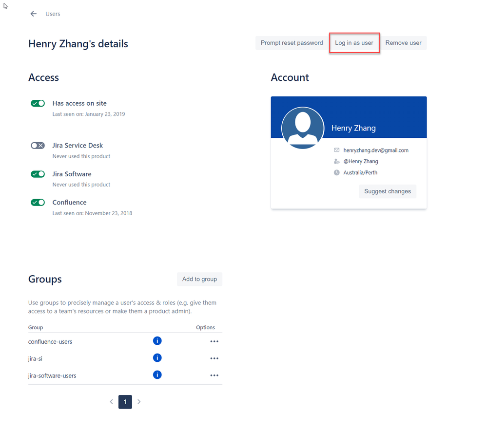Show info for jira-si group

[157, 358]
